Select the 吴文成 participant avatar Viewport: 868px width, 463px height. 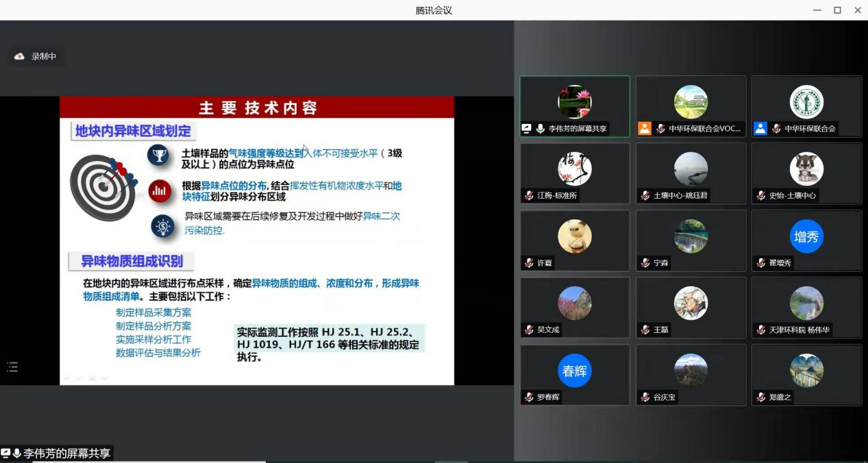pyautogui.click(x=574, y=302)
